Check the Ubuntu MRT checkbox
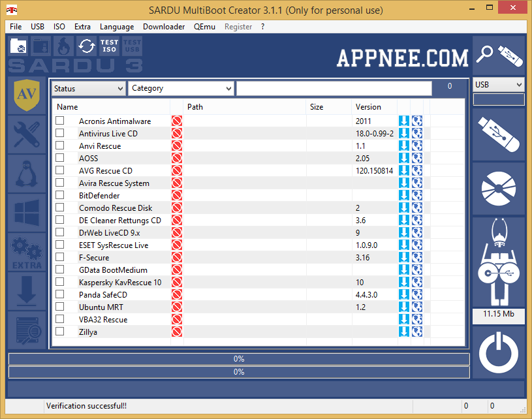 click(x=59, y=306)
